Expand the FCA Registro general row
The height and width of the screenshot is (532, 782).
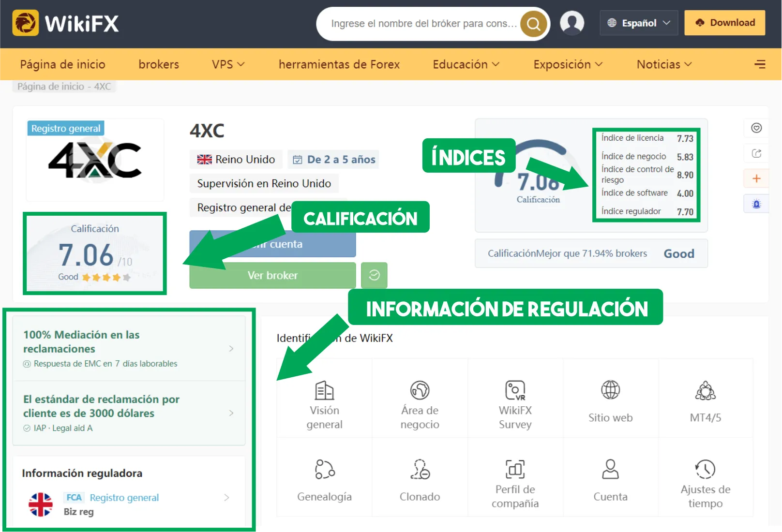click(x=129, y=504)
